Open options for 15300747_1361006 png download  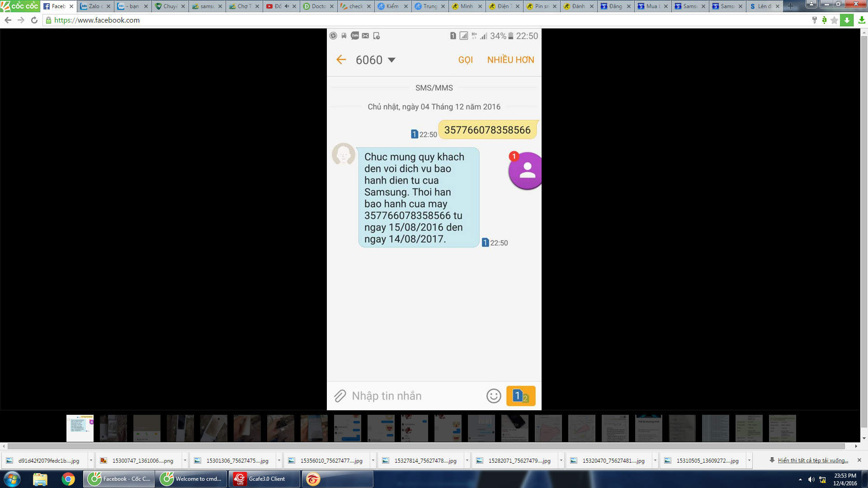tap(185, 460)
